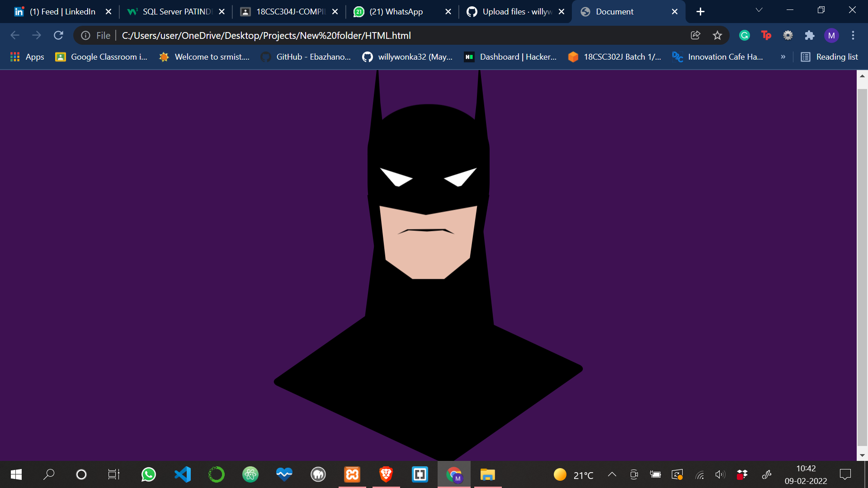Open the share icon in the address bar
868x488 pixels.
[695, 35]
